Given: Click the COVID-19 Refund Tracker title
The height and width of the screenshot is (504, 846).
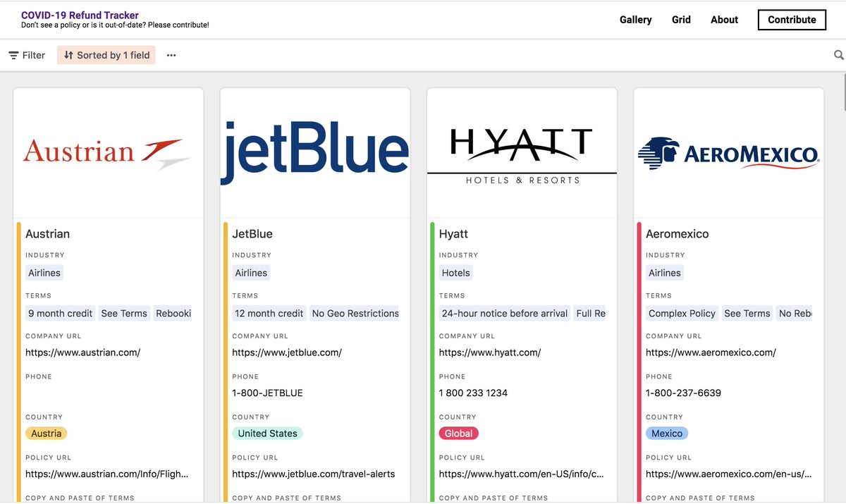Looking at the screenshot, I should pos(80,15).
